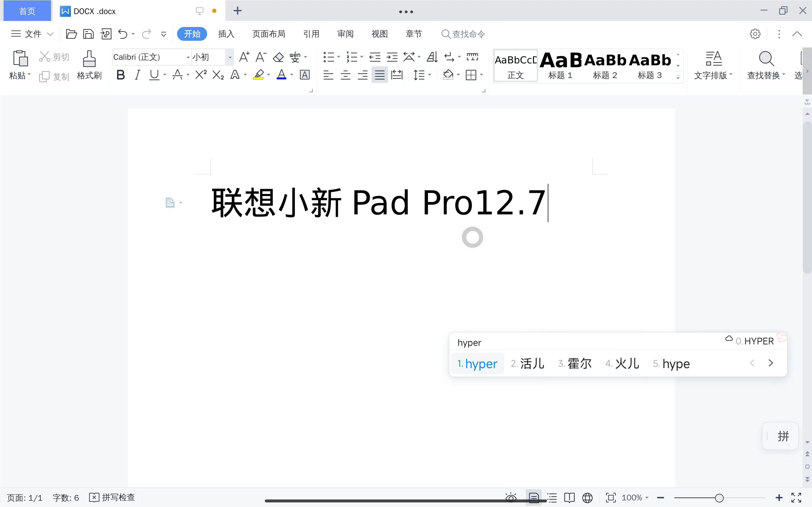The image size is (812, 507).
Task: Run spell check from the status bar
Action: tap(112, 498)
